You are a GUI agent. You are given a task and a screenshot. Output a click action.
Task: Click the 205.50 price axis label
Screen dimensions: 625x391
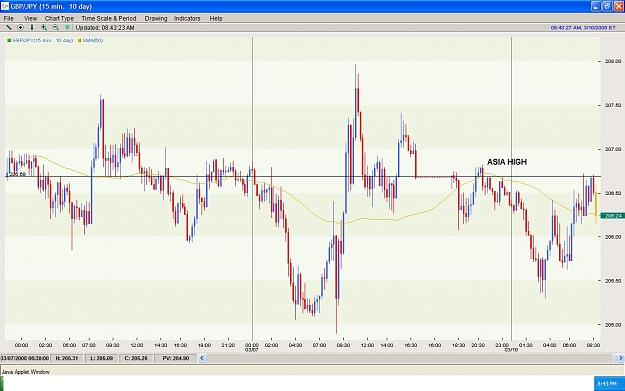pyautogui.click(x=613, y=281)
